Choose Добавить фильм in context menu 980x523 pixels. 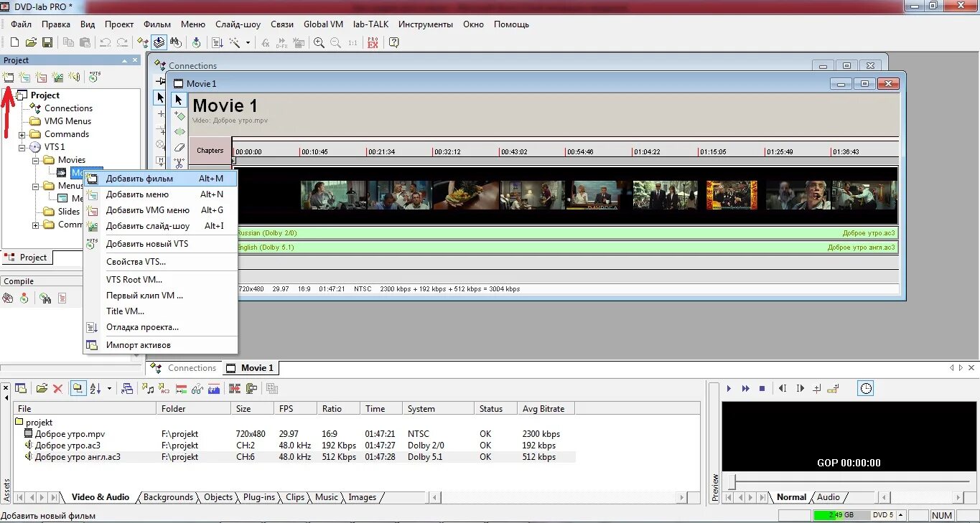click(x=161, y=179)
